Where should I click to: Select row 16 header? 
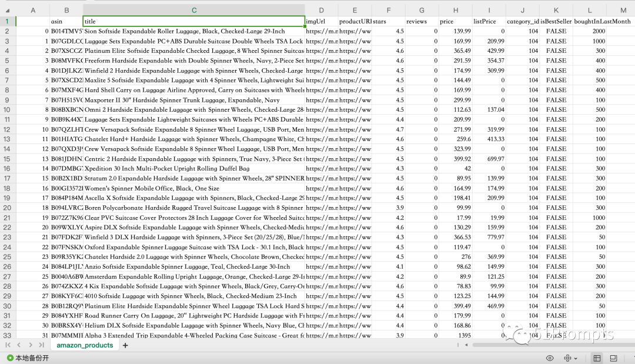[7, 168]
